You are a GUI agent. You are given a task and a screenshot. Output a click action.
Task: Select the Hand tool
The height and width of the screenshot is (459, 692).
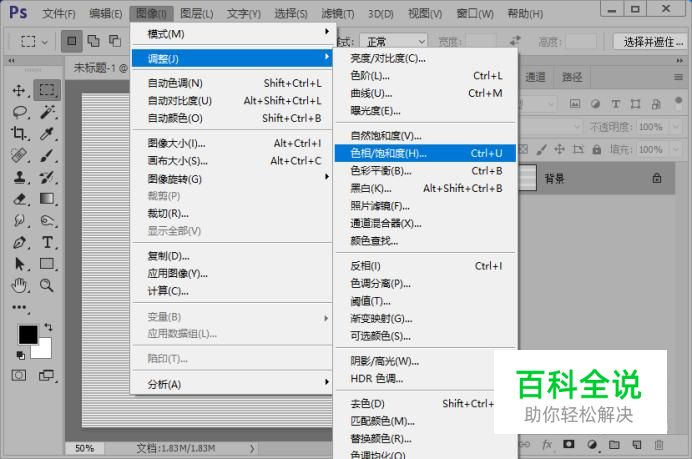click(19, 286)
